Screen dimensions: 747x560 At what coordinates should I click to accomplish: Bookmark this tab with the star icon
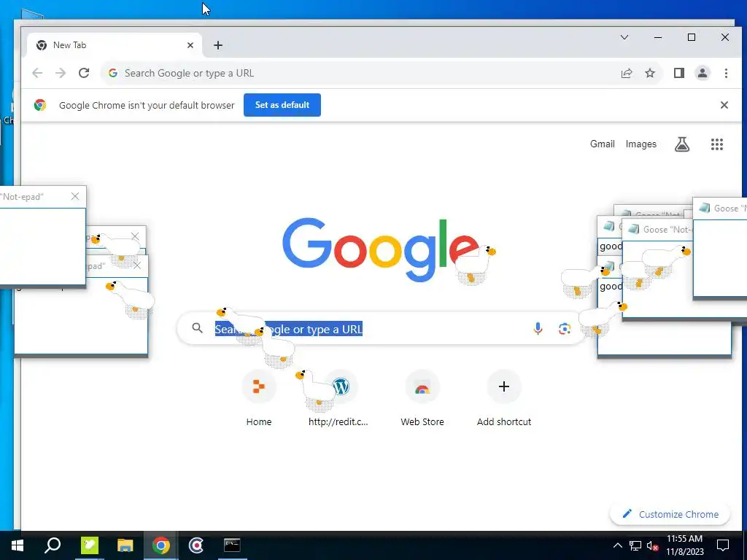point(650,73)
